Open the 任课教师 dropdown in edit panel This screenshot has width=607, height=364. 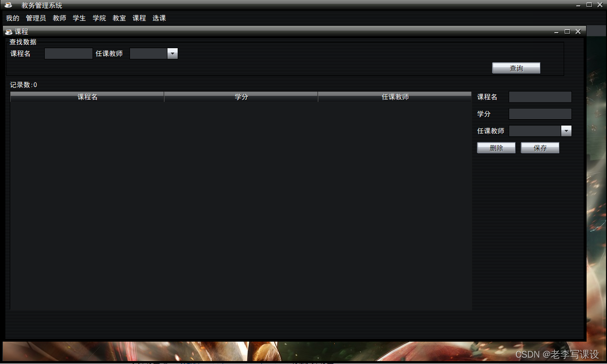566,131
